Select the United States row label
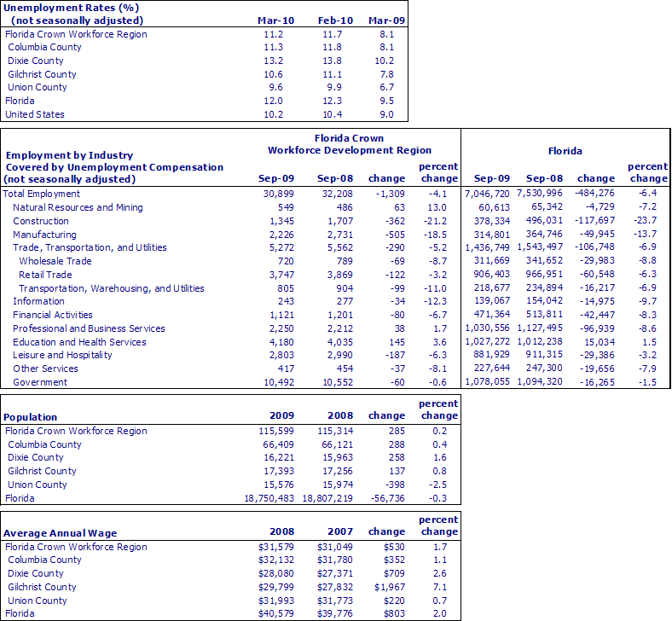The image size is (672, 621). point(35,114)
